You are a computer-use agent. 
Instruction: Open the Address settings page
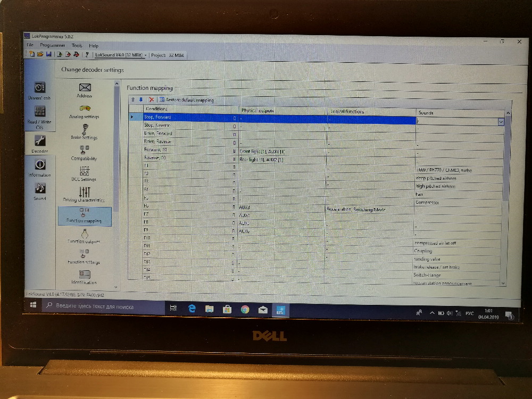tap(84, 90)
